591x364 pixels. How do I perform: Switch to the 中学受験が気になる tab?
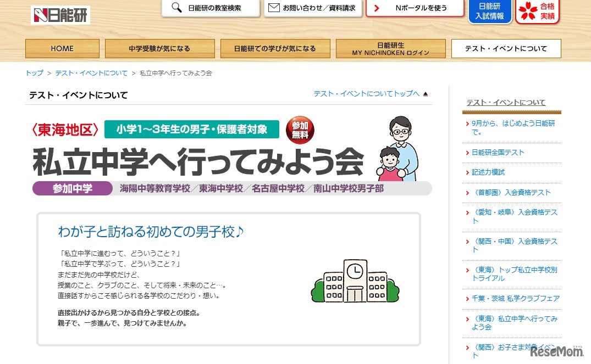pos(159,48)
